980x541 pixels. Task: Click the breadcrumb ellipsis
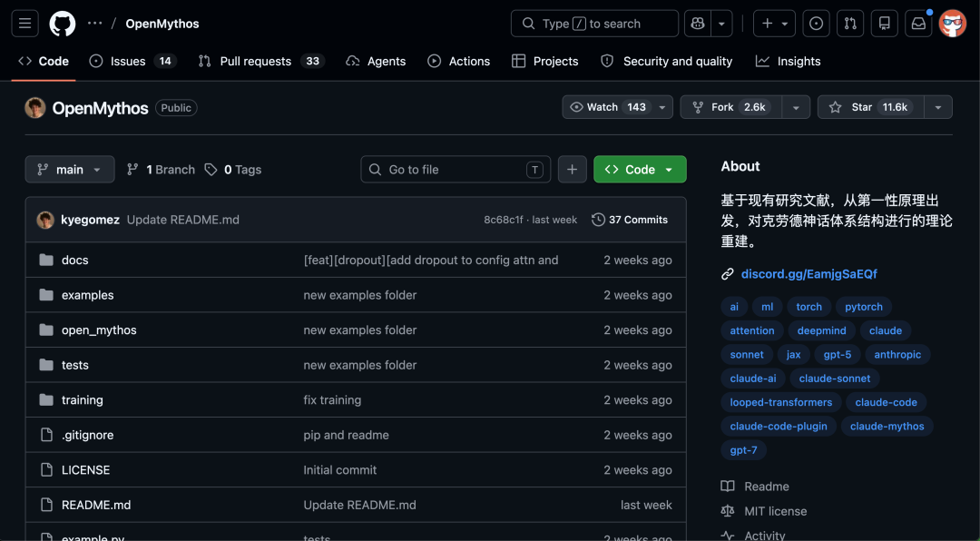pos(95,24)
